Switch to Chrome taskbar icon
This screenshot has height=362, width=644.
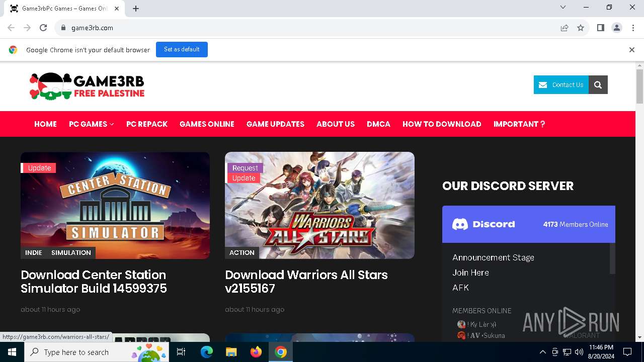[281, 352]
